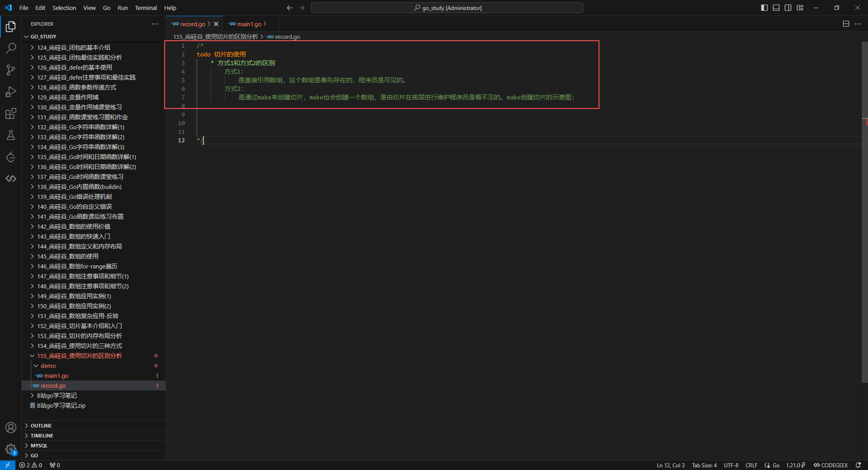
Task: Customize layout icon in title bar
Action: [x=800, y=8]
